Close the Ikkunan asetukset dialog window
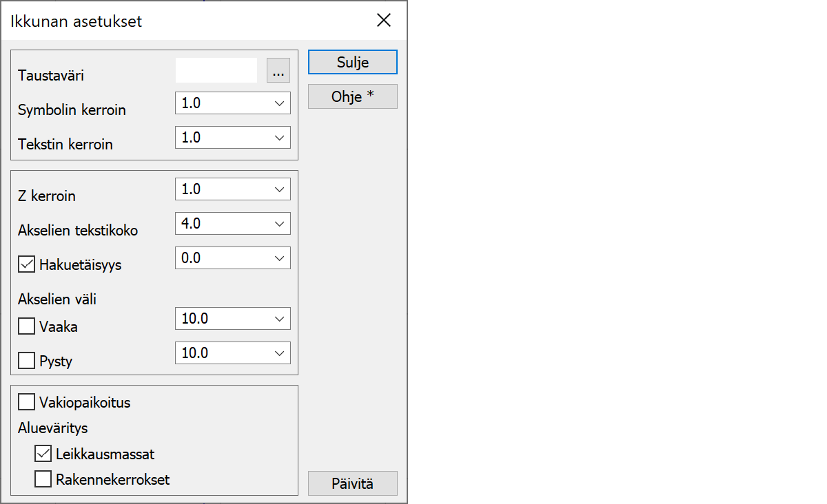This screenshot has height=504, width=827. [x=384, y=21]
